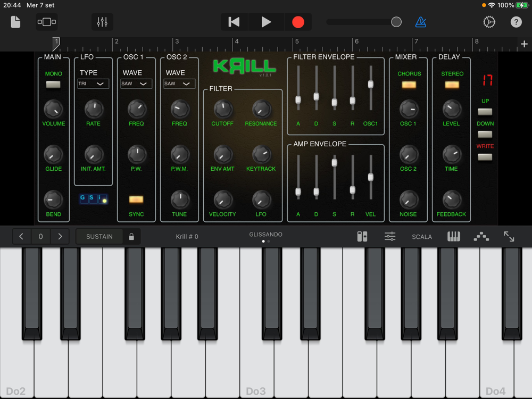
Task: Click the BEND knob
Action: pos(53,200)
